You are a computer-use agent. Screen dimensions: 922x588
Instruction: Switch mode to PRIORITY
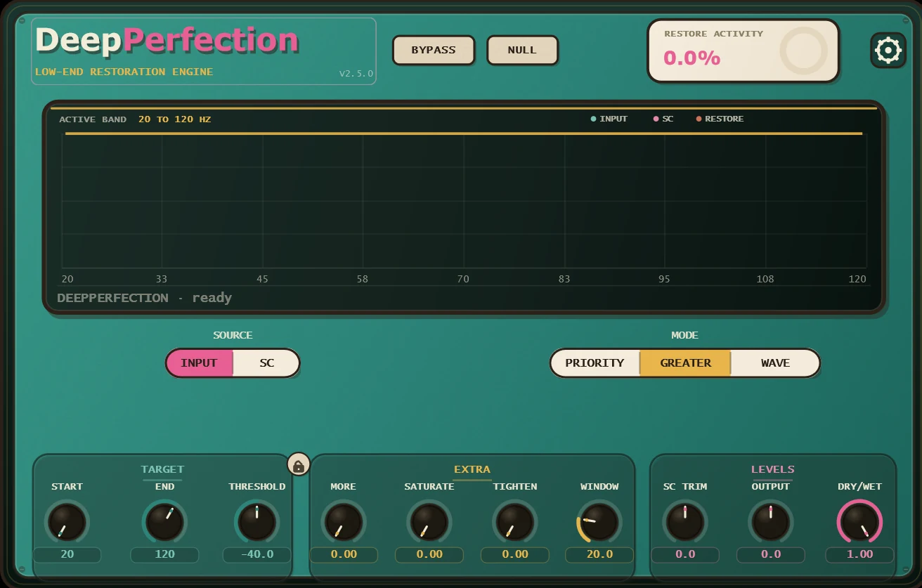point(595,363)
